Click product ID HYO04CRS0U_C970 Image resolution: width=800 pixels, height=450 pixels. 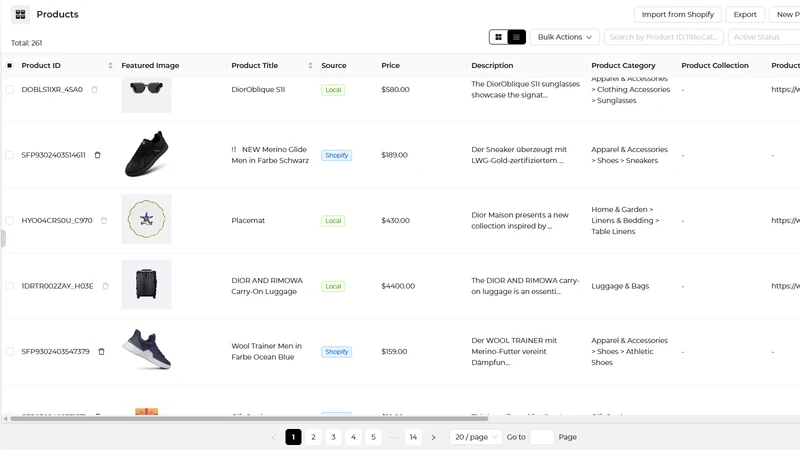57,220
